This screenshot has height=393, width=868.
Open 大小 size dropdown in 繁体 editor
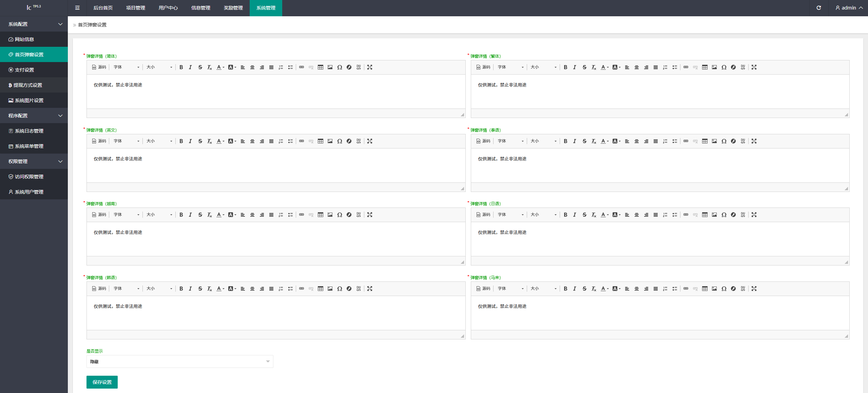click(543, 67)
